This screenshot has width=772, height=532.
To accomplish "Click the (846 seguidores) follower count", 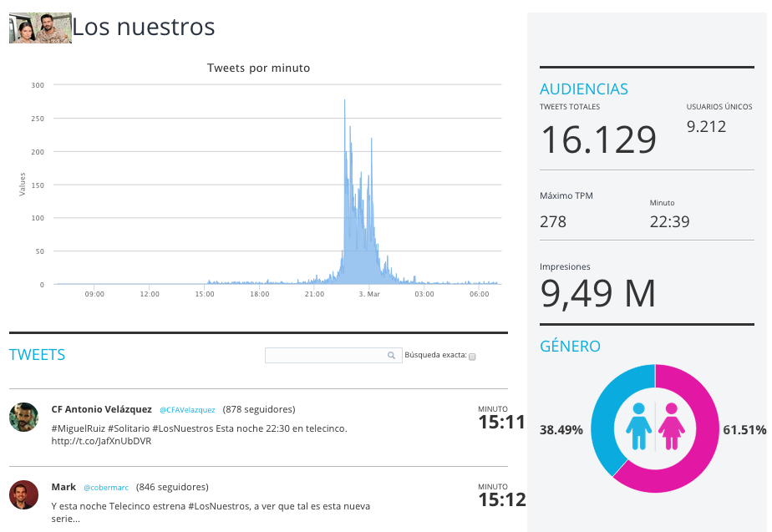I will coord(172,487).
